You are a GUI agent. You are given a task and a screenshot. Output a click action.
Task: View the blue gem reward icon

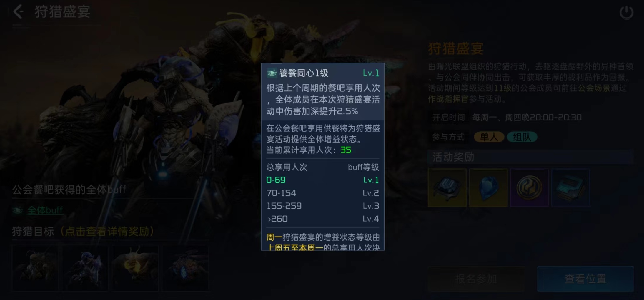click(488, 188)
